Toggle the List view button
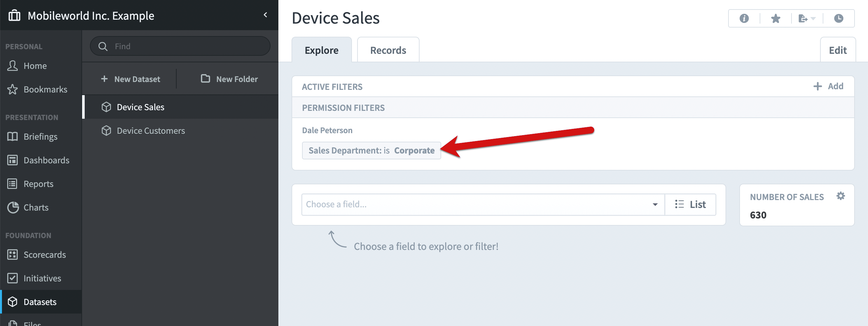Viewport: 868px width, 326px height. click(690, 204)
